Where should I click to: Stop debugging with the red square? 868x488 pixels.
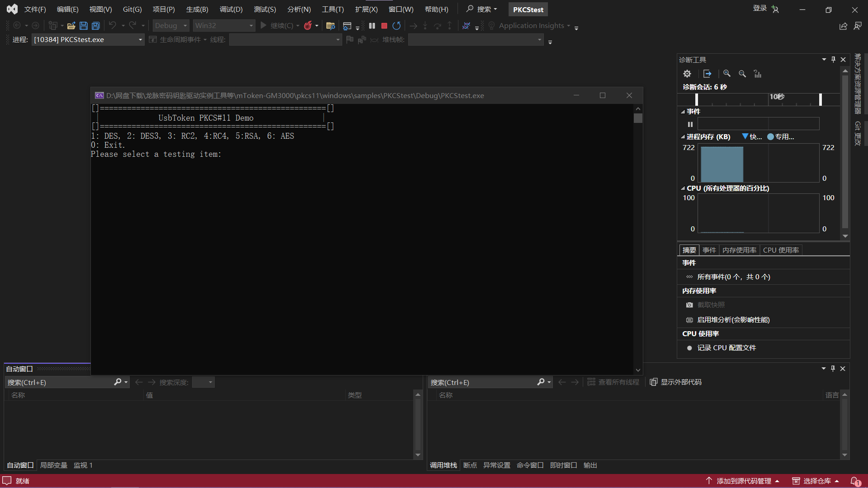[x=384, y=26]
